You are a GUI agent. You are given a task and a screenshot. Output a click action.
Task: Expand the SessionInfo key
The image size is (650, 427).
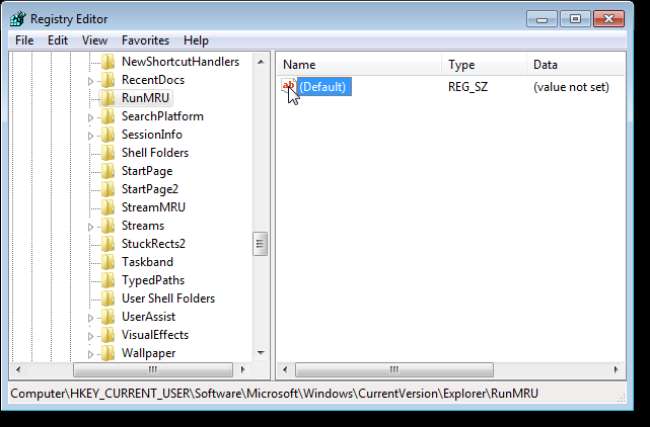[91, 136]
